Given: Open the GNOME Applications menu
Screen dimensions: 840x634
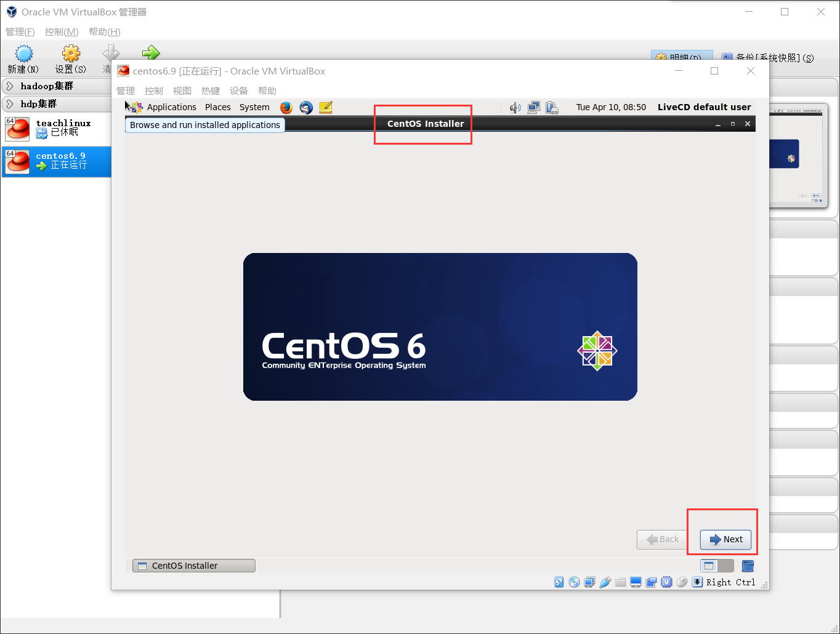Looking at the screenshot, I should click(x=171, y=107).
